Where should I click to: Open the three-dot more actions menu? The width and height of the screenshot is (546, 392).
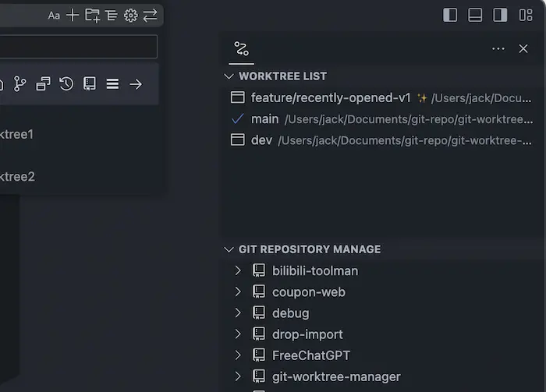click(498, 49)
